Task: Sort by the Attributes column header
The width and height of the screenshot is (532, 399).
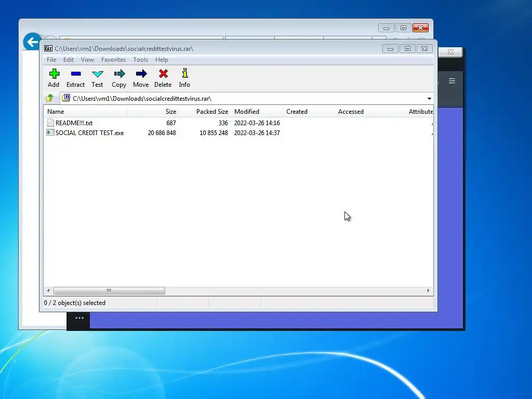Action: tap(410, 112)
